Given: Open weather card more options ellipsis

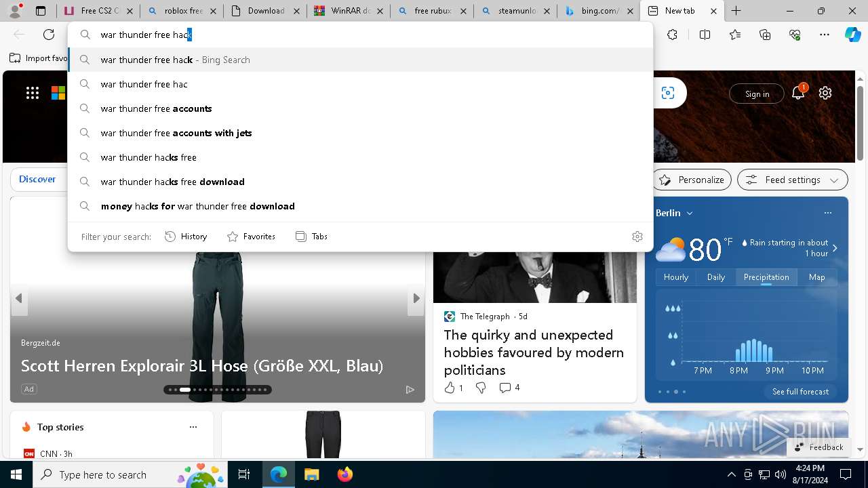Looking at the screenshot, I should pos(828,213).
